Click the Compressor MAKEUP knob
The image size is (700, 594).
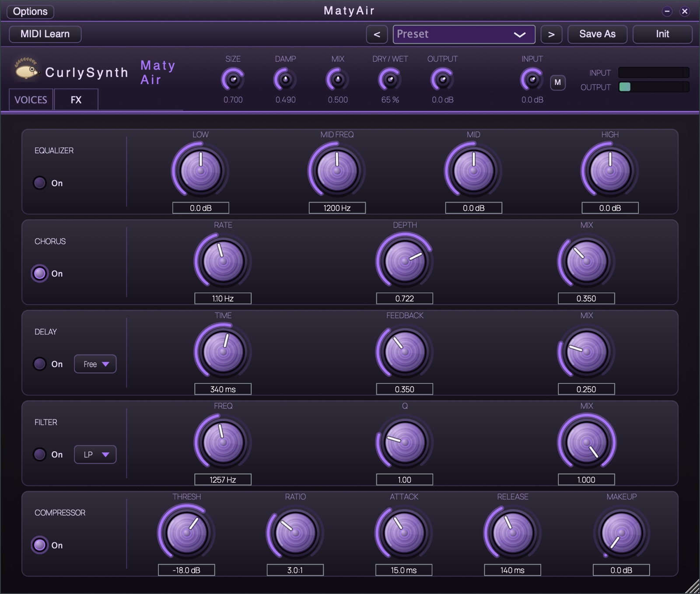click(x=622, y=533)
